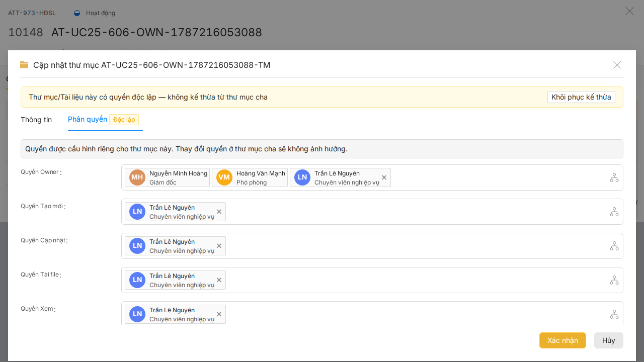Open organization tree picker for Quyền Tải file
Screen dimensions: 644x362
click(614, 280)
